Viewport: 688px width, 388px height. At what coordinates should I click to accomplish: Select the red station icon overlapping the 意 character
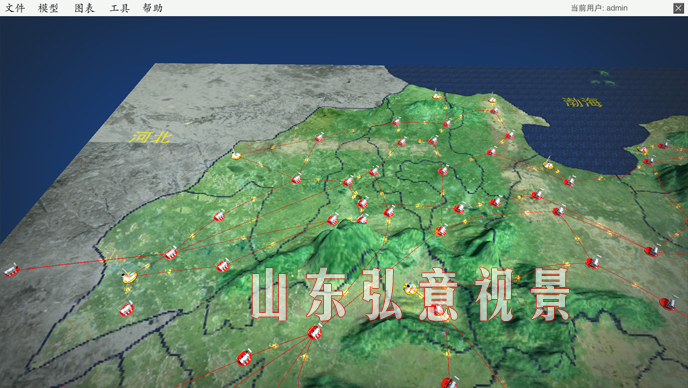click(x=437, y=310)
